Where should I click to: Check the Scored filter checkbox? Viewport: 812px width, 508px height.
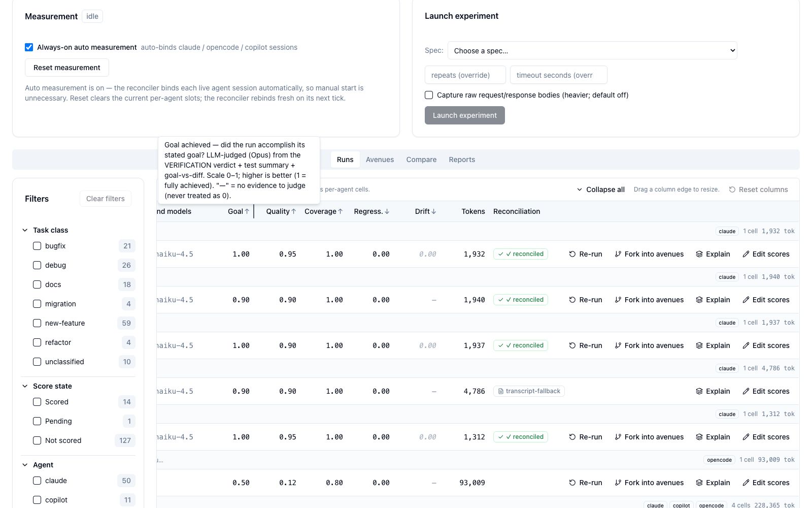(x=37, y=402)
